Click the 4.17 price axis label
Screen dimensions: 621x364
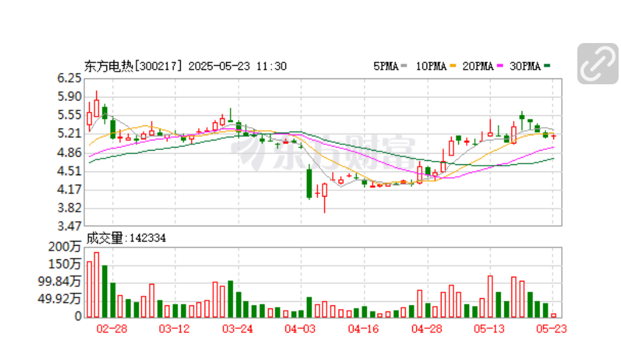(x=69, y=189)
